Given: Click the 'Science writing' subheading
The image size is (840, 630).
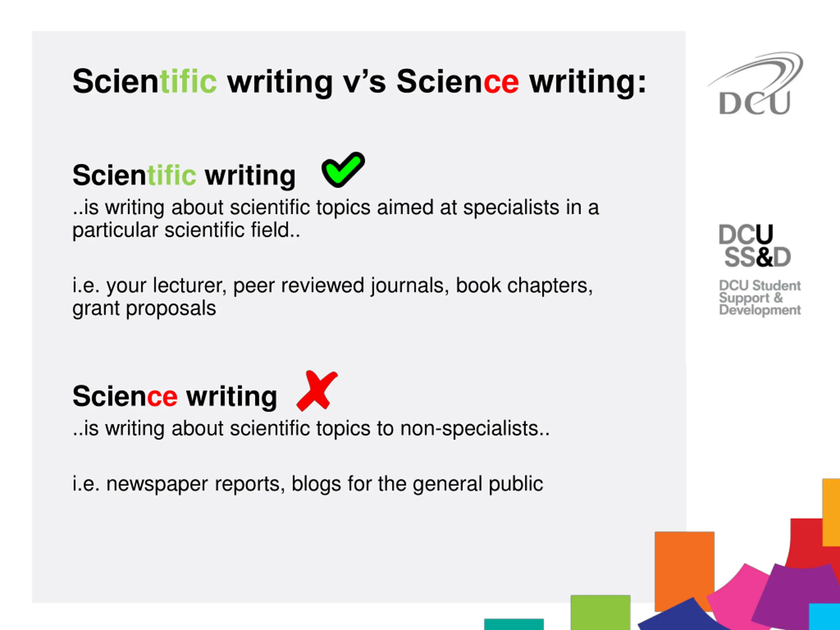Looking at the screenshot, I should 175,396.
